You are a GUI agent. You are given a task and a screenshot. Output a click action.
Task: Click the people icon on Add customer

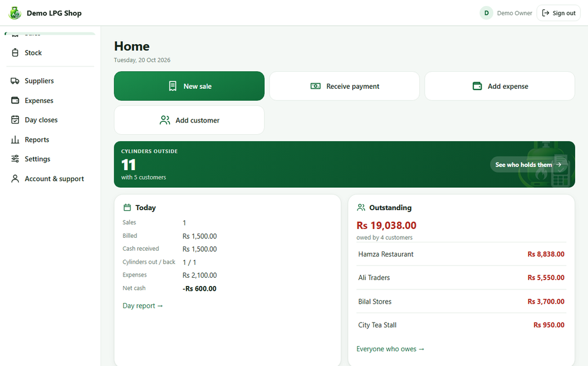pyautogui.click(x=165, y=120)
